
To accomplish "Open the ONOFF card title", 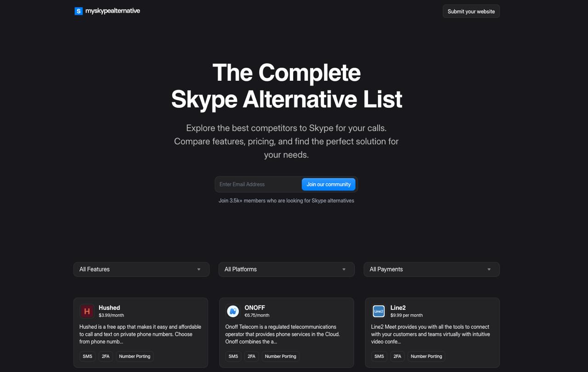I will pyautogui.click(x=254, y=308).
